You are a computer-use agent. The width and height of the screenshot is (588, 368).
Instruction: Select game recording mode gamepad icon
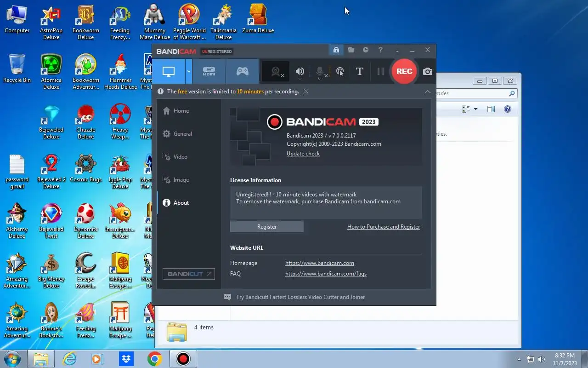243,71
